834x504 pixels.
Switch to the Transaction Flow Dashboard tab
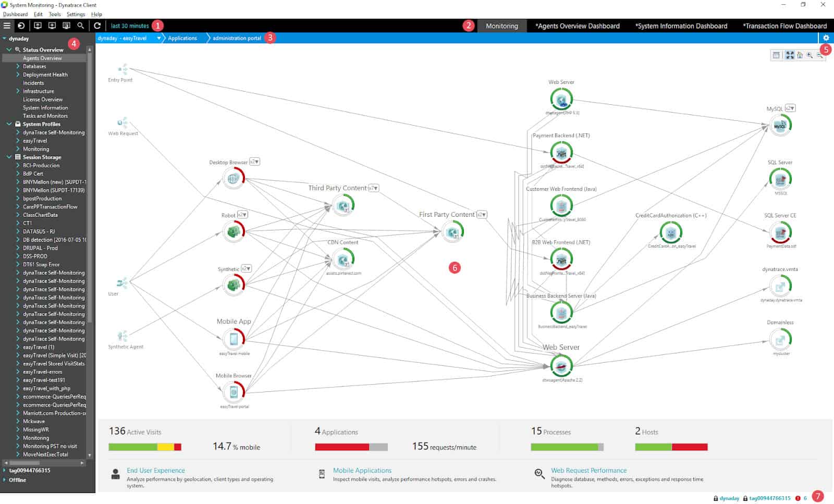coord(784,26)
